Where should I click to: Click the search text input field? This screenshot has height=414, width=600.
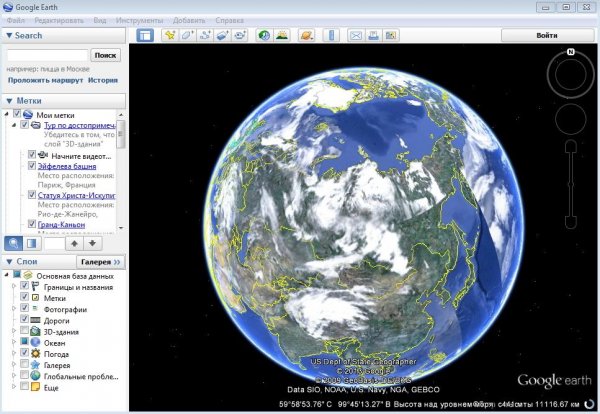coord(47,55)
